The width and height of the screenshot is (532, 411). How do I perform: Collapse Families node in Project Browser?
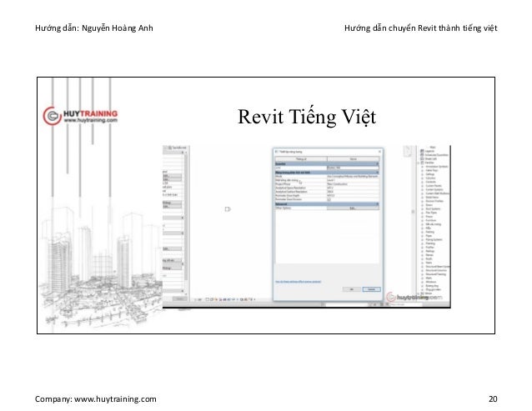419,163
